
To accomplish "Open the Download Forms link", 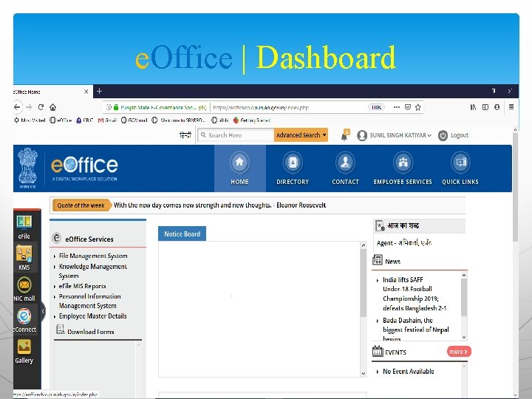I will (x=91, y=332).
